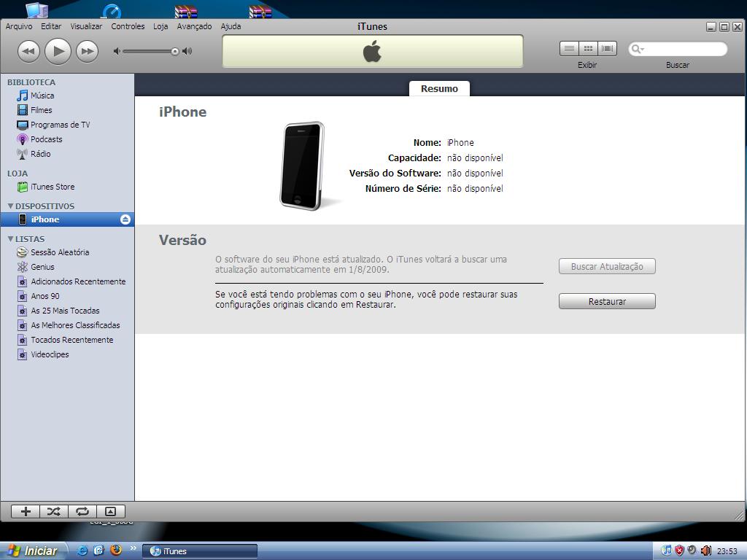Open Tocados Recentemente playlist
747x560 pixels.
click(x=67, y=340)
